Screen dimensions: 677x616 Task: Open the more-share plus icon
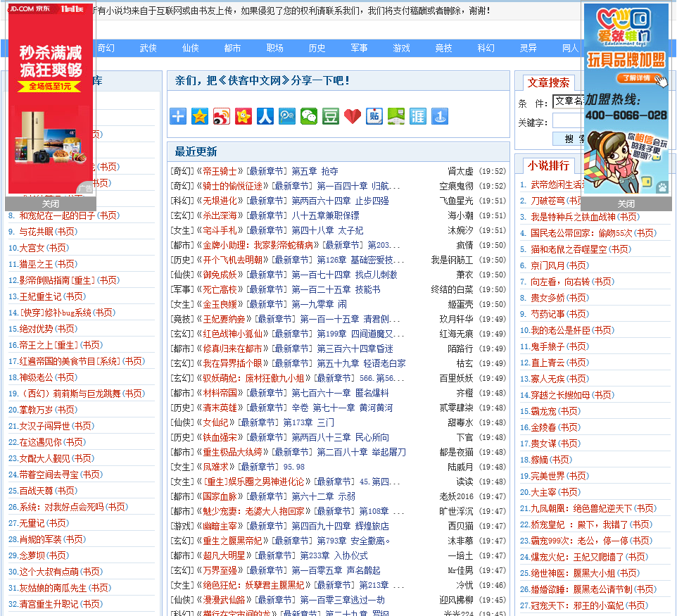click(x=178, y=116)
